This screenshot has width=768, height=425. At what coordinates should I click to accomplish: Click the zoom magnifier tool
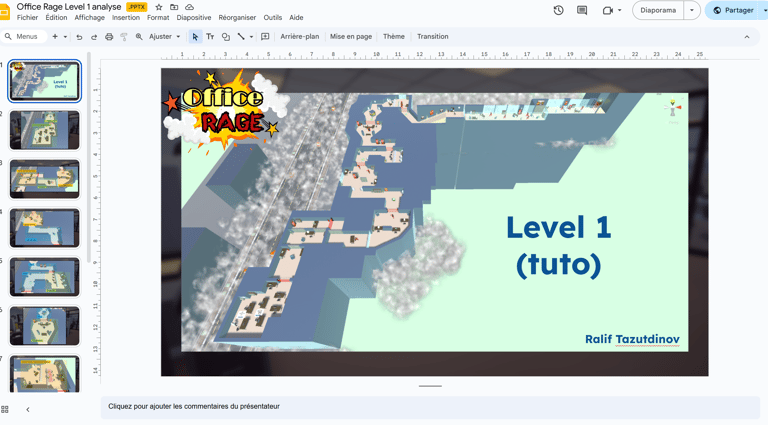pos(139,37)
